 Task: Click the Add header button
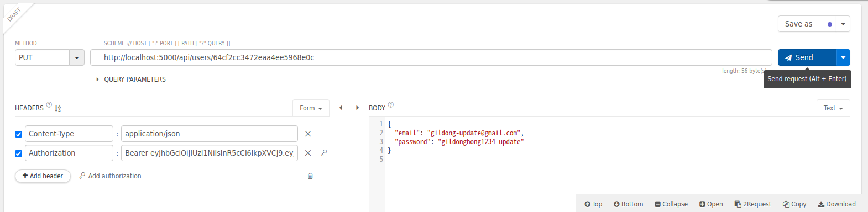pos(43,176)
